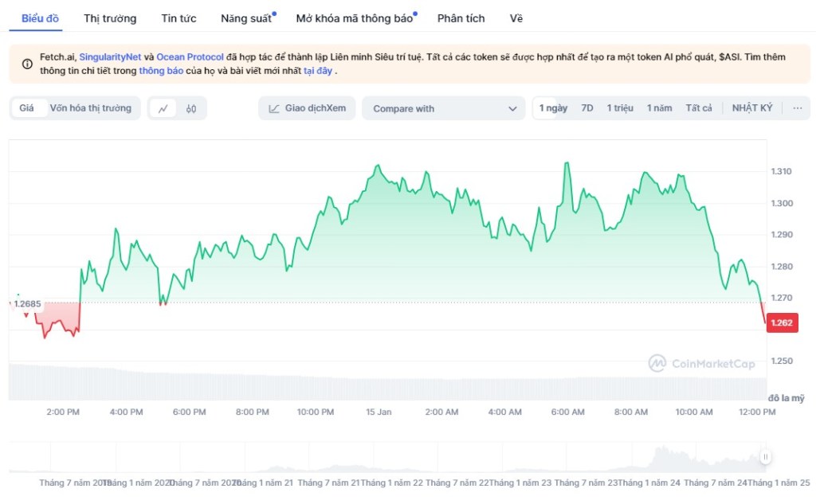This screenshot has width=816, height=504.
Task: Switch to line chart view icon
Action: pos(163,108)
